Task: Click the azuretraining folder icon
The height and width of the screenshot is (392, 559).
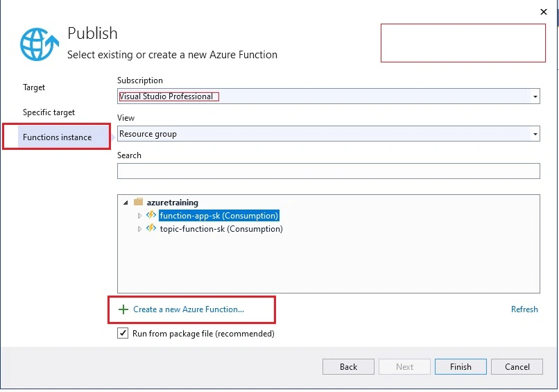Action: (138, 202)
